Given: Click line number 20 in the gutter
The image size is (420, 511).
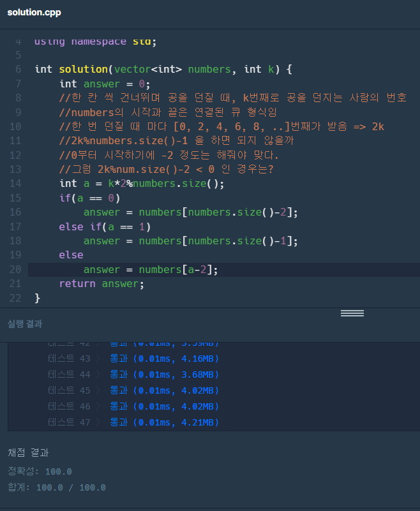Looking at the screenshot, I should [15, 269].
